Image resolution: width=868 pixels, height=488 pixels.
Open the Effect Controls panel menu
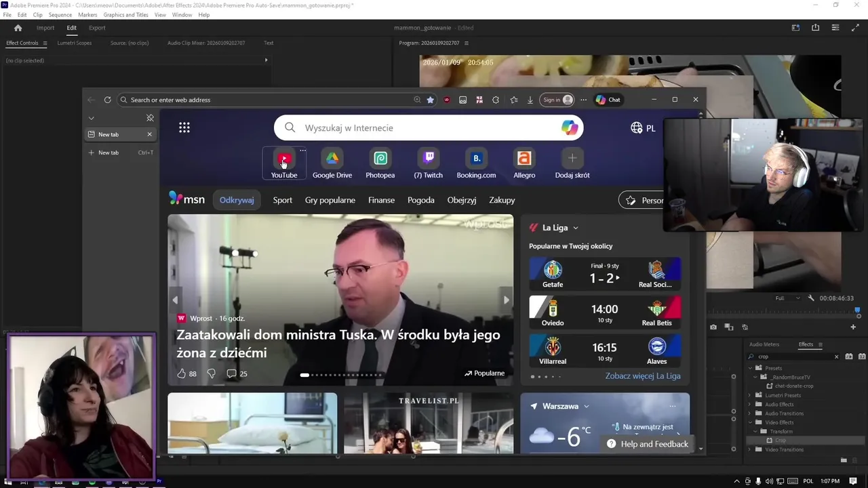45,43
